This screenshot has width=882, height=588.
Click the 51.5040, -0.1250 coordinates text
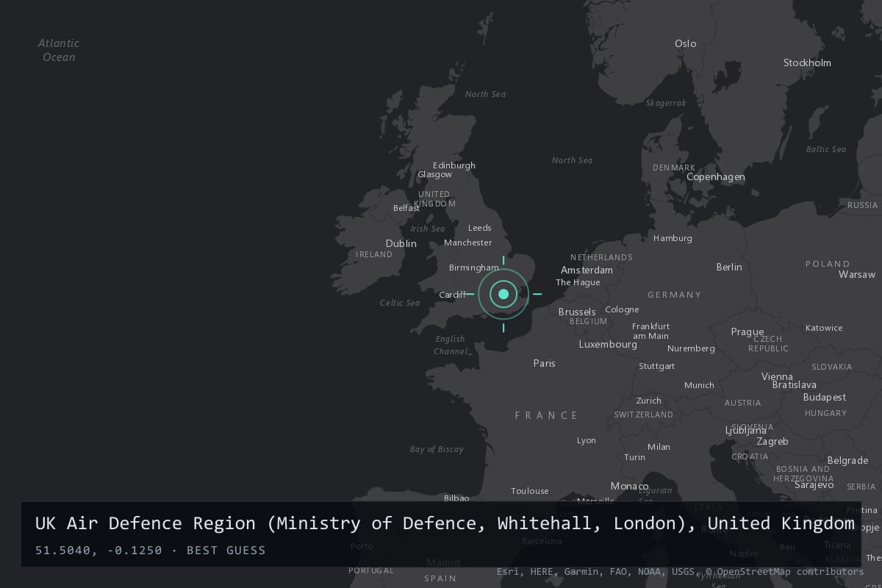pos(98,550)
